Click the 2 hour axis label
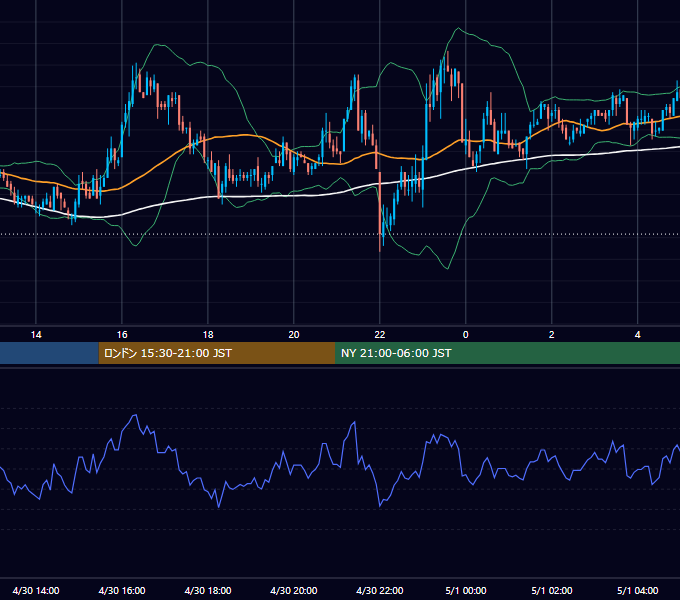Image resolution: width=680 pixels, height=600 pixels. coord(552,335)
